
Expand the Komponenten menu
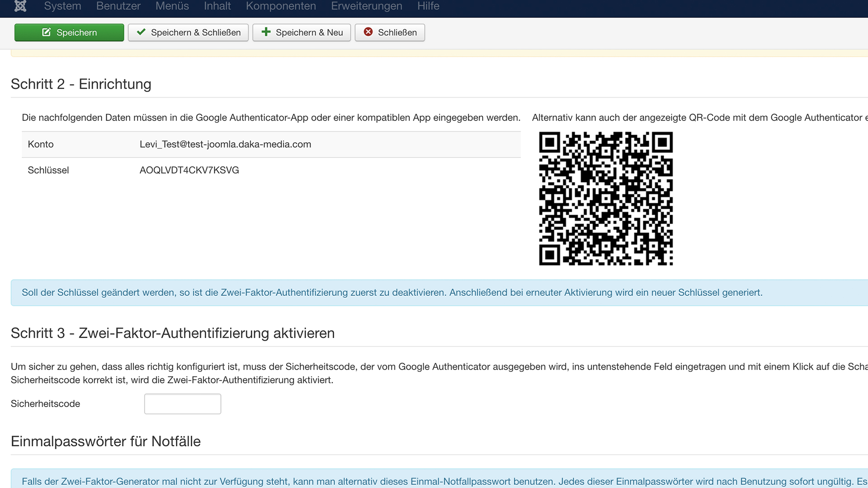[281, 6]
